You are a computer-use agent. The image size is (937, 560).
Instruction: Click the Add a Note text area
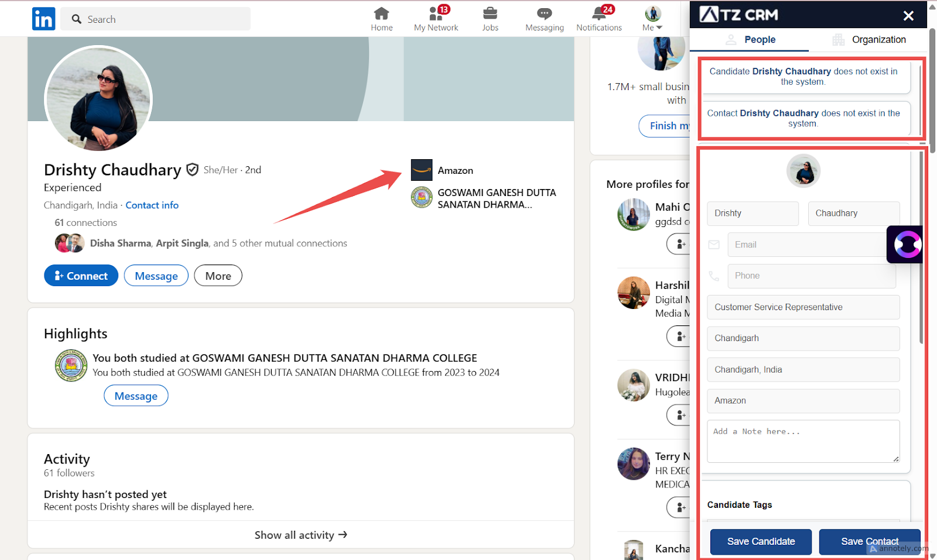click(x=803, y=441)
